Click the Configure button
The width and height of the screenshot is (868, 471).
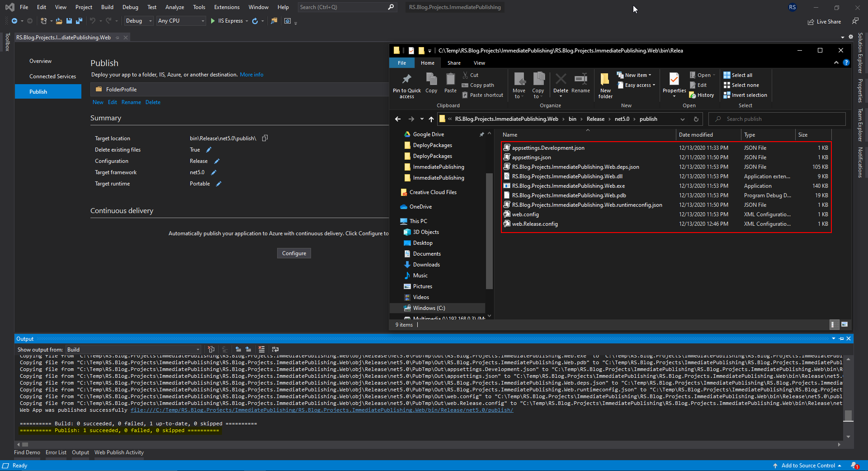pos(294,253)
